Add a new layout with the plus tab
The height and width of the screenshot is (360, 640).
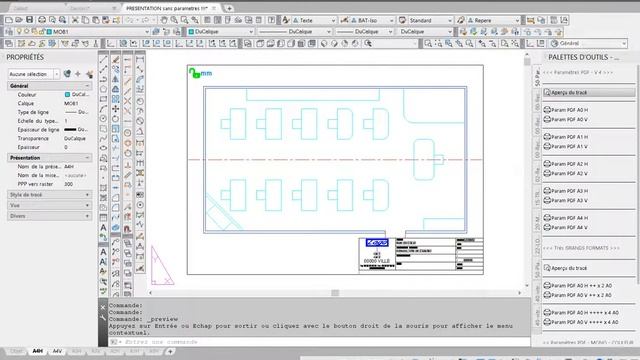[x=170, y=351]
